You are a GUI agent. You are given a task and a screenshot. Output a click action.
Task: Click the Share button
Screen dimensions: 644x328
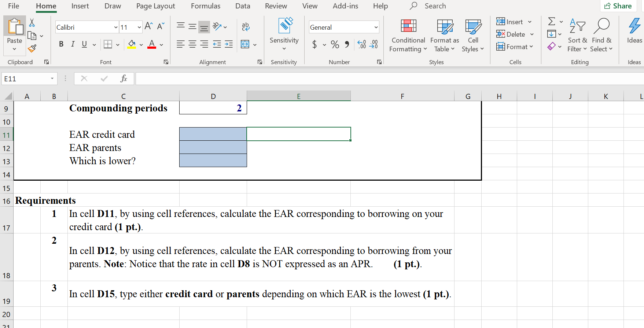click(x=618, y=6)
